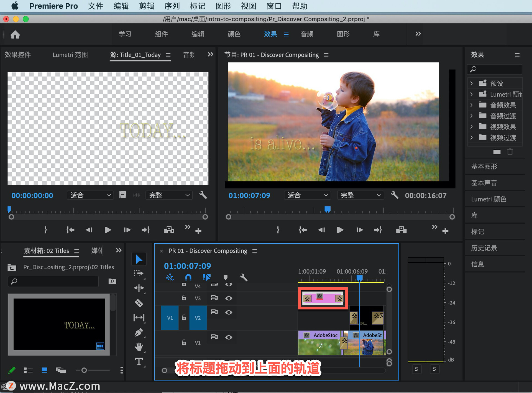Open Program monitor resolution dropdown 完整
This screenshot has width=532, height=393.
pos(360,195)
